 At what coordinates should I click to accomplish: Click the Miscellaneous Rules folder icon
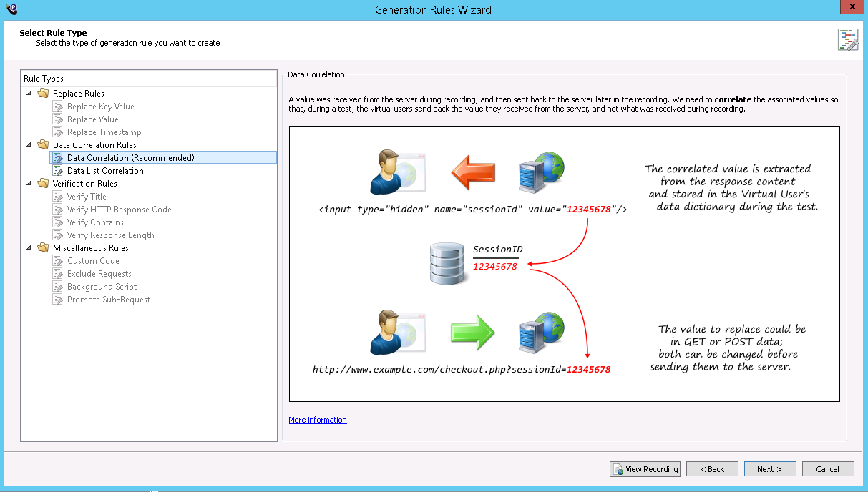click(43, 248)
